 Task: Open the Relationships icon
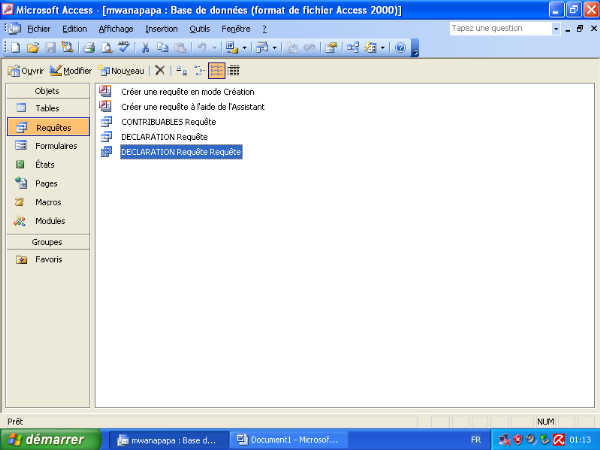pyautogui.click(x=352, y=48)
